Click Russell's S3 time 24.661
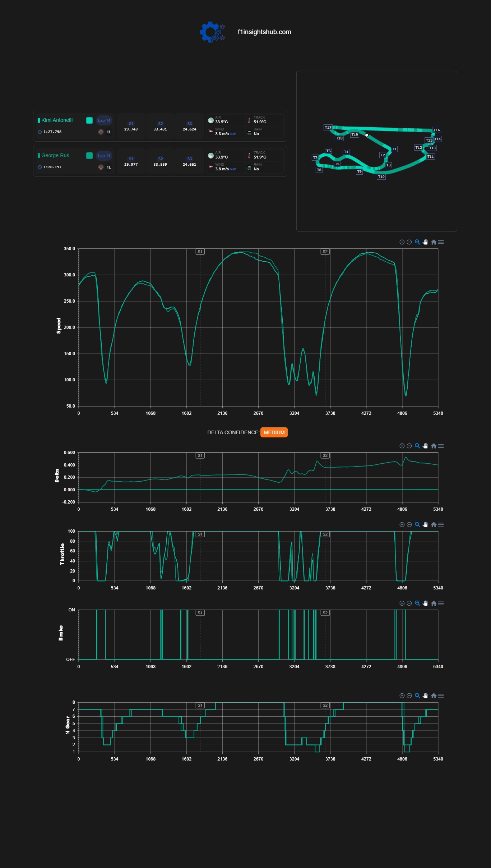The height and width of the screenshot is (868, 491). tap(190, 165)
